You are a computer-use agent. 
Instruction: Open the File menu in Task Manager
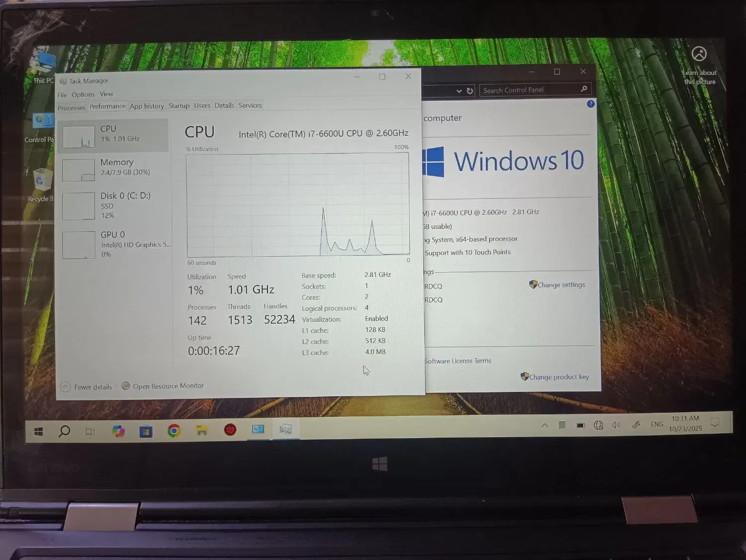[62, 95]
